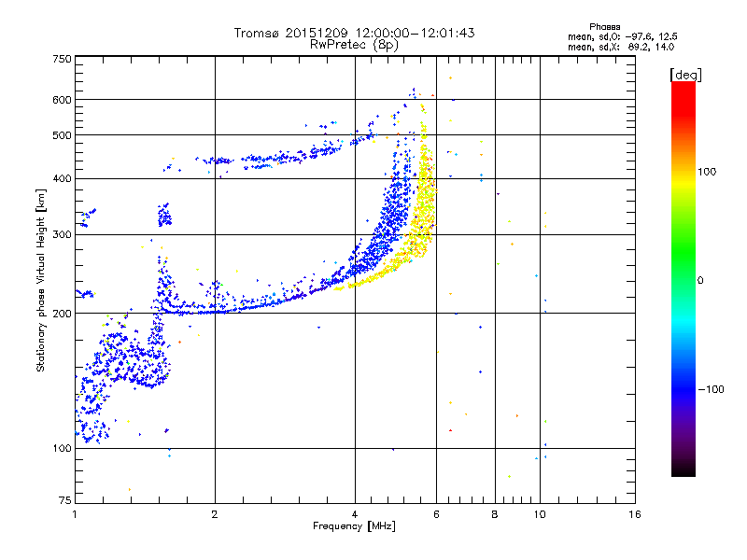This screenshot has height=560, width=747.
Task: Click the y-axis '200' tick label
Action: 62,314
